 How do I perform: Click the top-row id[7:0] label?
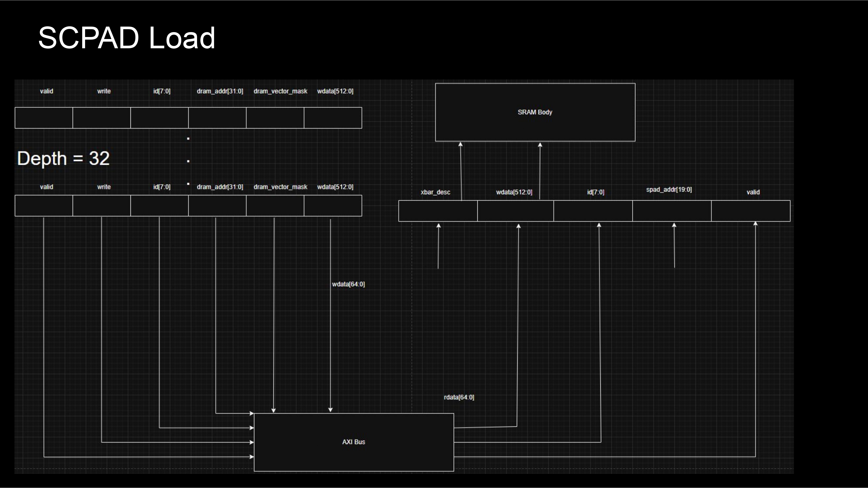point(162,91)
